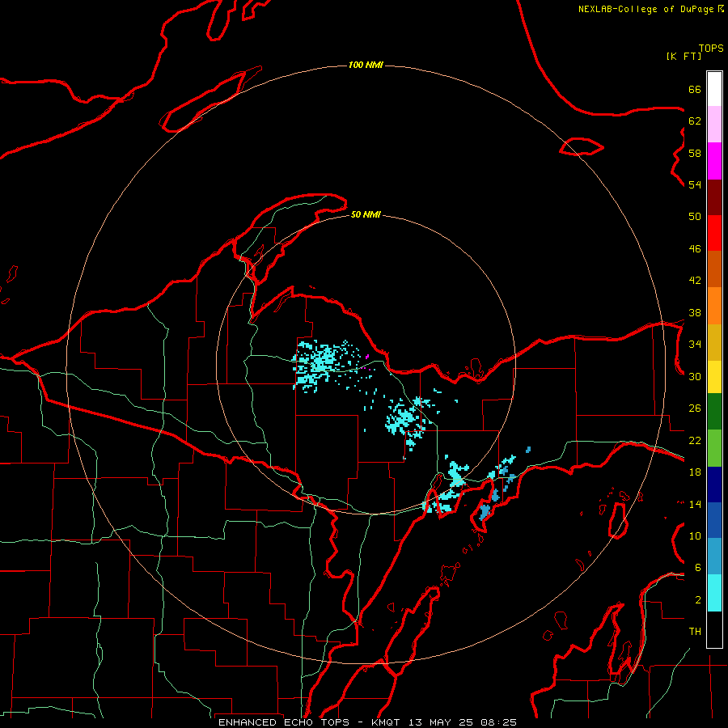
Task: Select the bright yellow legend swatch
Action: click(714, 376)
